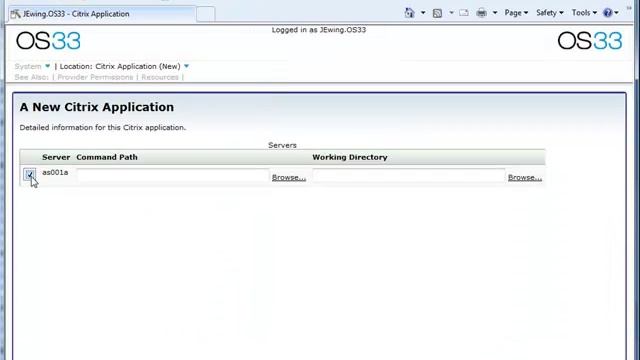Viewport: 640px width, 360px height.
Task: Click the blue Help icon
Action: 607,13
